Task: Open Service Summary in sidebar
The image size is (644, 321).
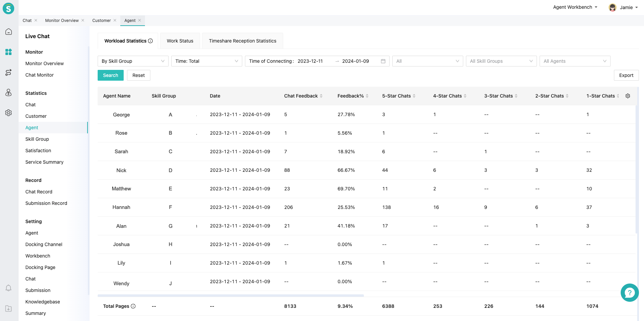Action: (x=44, y=162)
